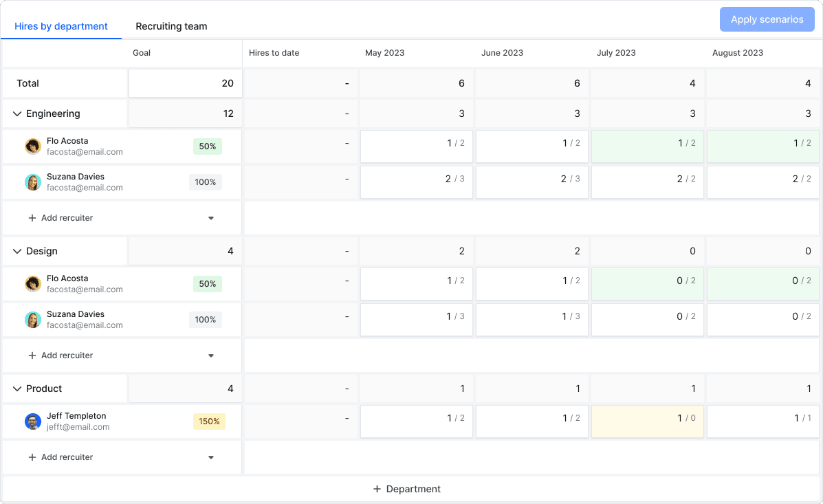Collapse the Engineering department section
The height and width of the screenshot is (504, 823).
point(17,114)
